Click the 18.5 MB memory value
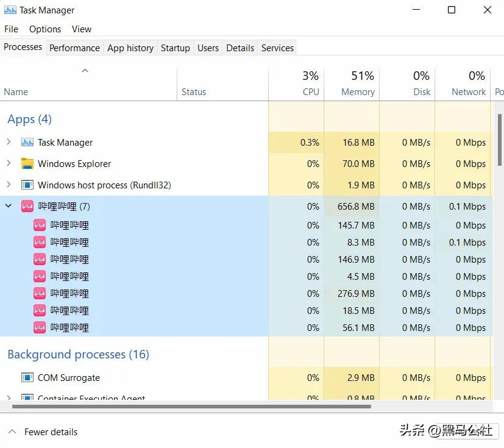The height and width of the screenshot is (448, 504). 358,310
